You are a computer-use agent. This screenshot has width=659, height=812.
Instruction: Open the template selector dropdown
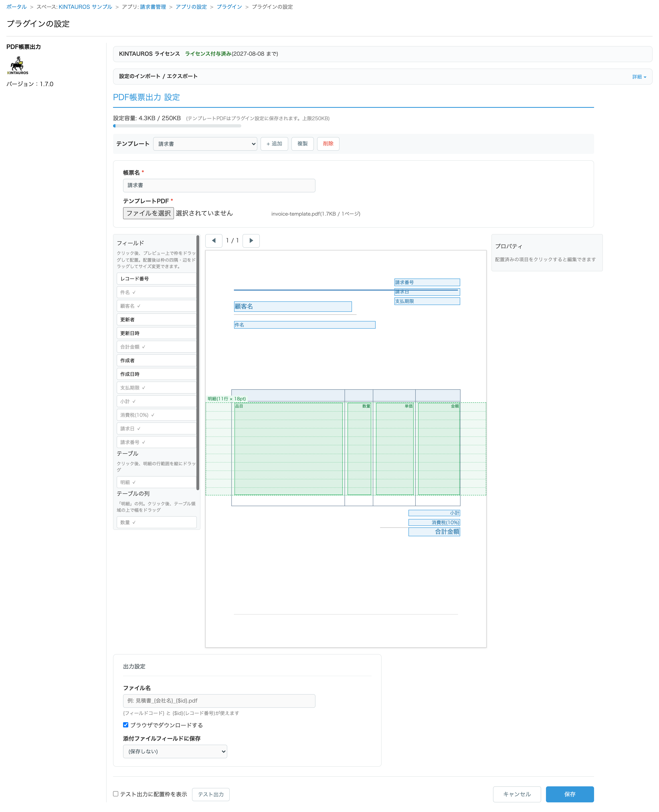pos(205,144)
